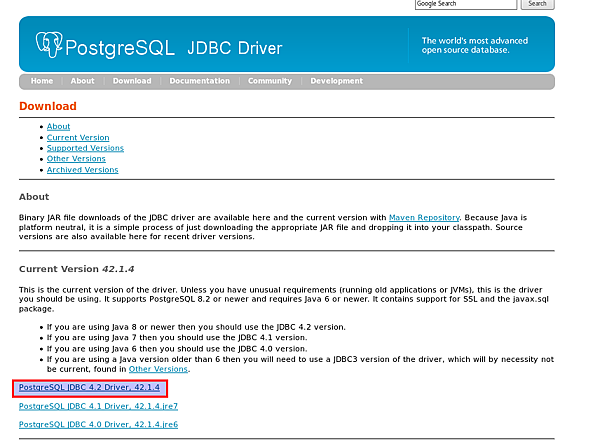
Task: Click the red Download page heading
Action: point(48,106)
